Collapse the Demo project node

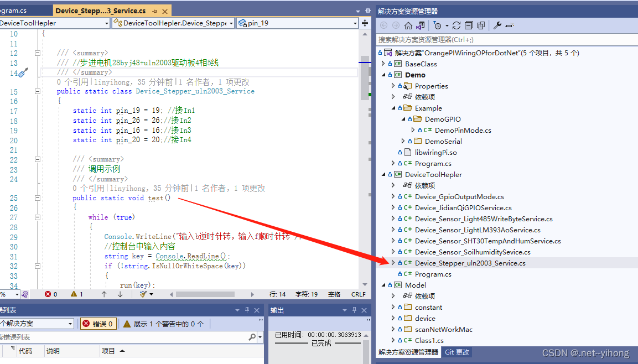(x=383, y=75)
